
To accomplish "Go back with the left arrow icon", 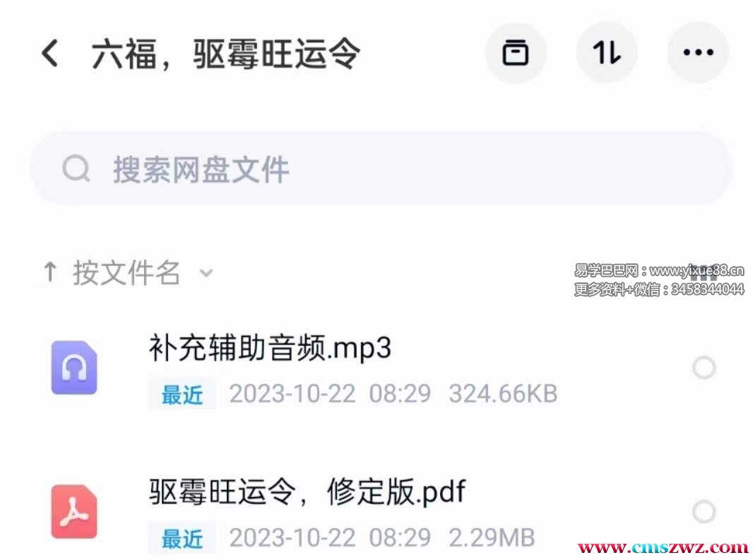I will (50, 53).
